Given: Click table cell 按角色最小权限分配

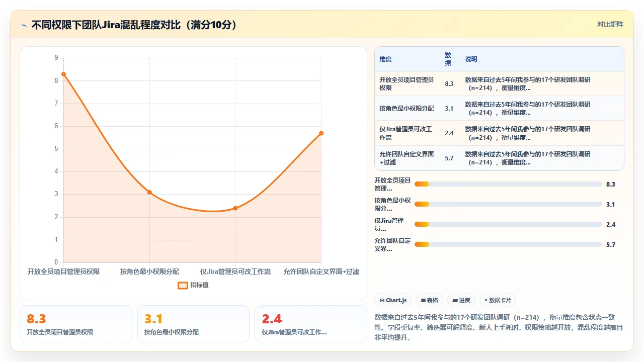Looking at the screenshot, I should [407, 109].
